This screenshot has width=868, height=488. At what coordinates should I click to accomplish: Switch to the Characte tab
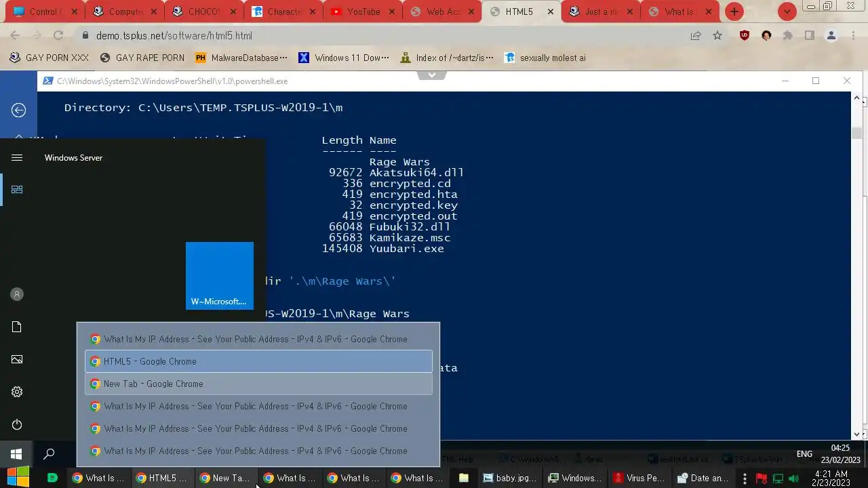pyautogui.click(x=284, y=12)
